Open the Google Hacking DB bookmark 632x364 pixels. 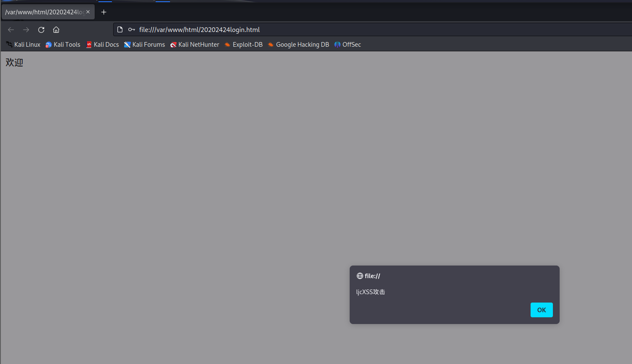298,45
